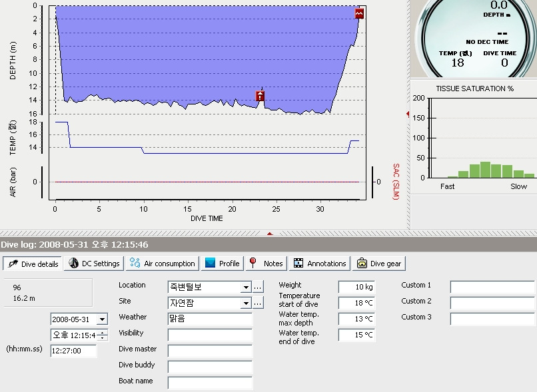Open the Air consumption tab
This screenshot has height=392, width=537.
(163, 264)
